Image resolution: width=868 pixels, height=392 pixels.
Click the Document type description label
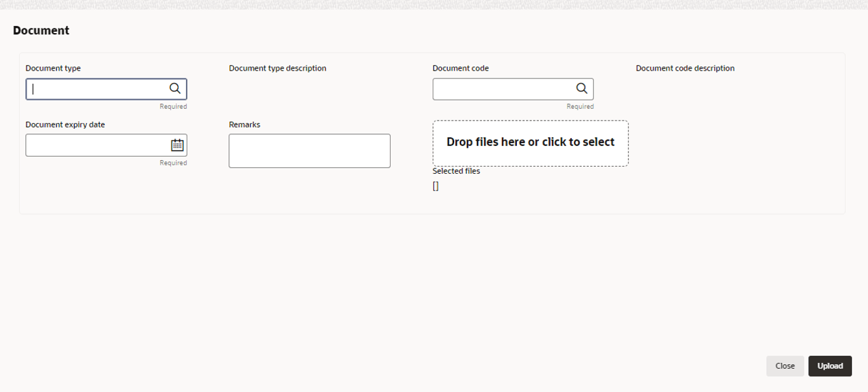coord(277,68)
